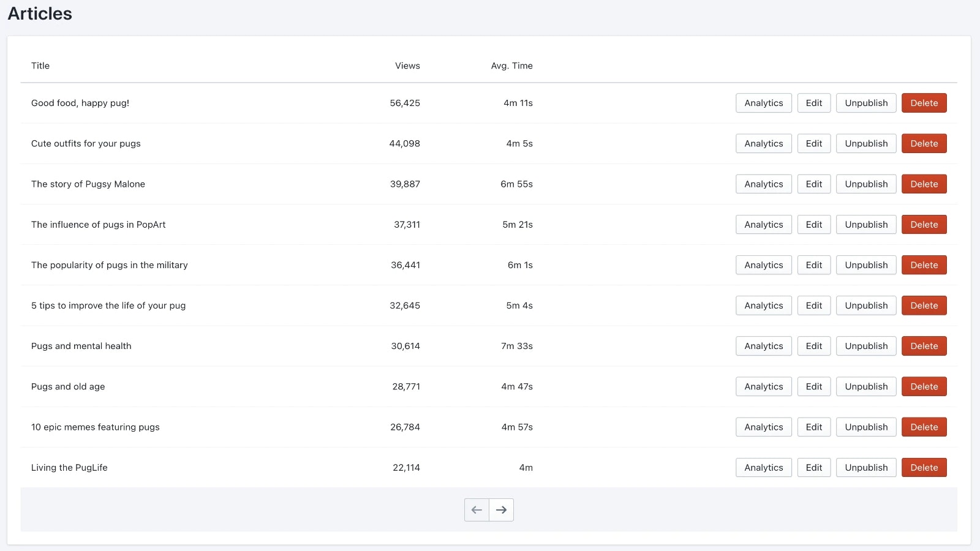Open Analytics for The story of Pugsy Malone
Screen dimensions: 980x551
point(764,184)
